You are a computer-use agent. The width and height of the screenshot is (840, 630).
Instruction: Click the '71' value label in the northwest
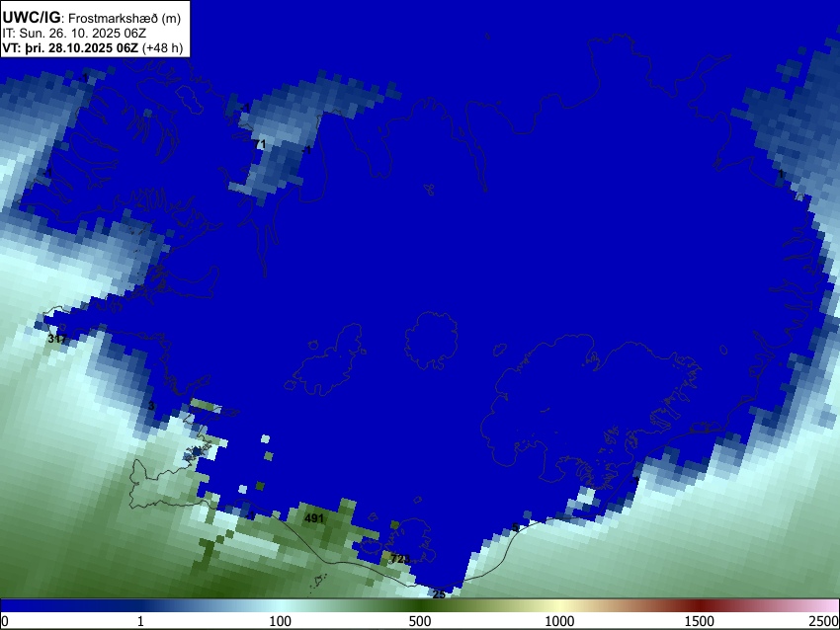(x=260, y=144)
